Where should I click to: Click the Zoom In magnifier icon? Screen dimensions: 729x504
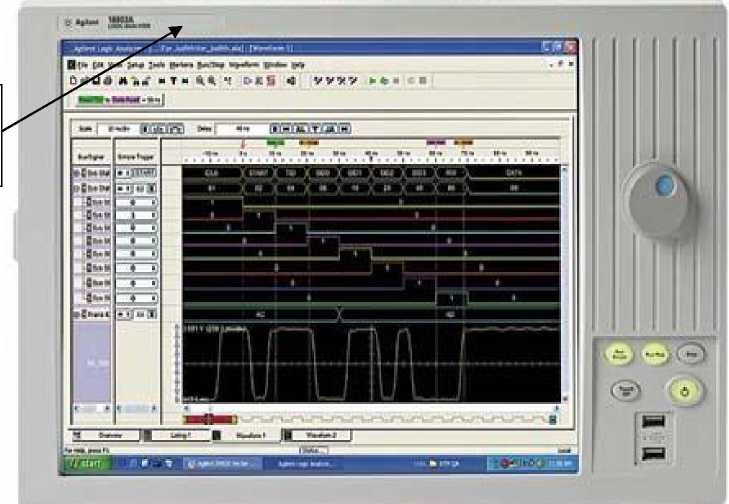click(199, 78)
